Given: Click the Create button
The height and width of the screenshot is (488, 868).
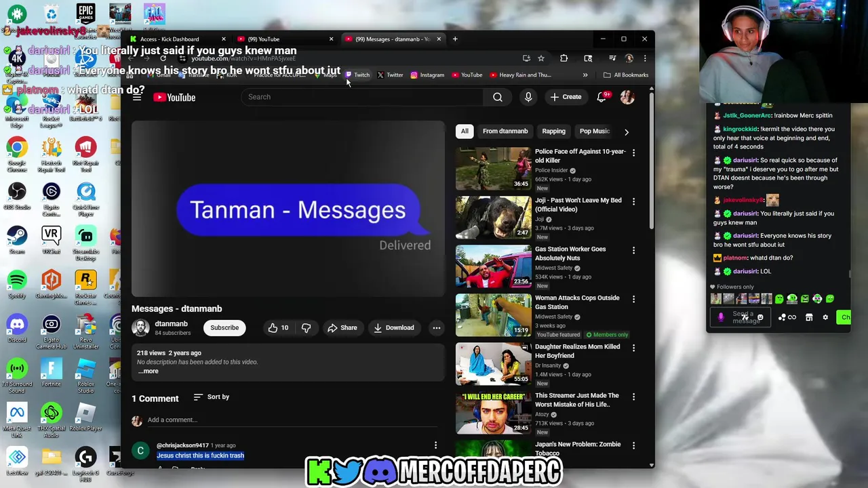Looking at the screenshot, I should click(x=566, y=97).
